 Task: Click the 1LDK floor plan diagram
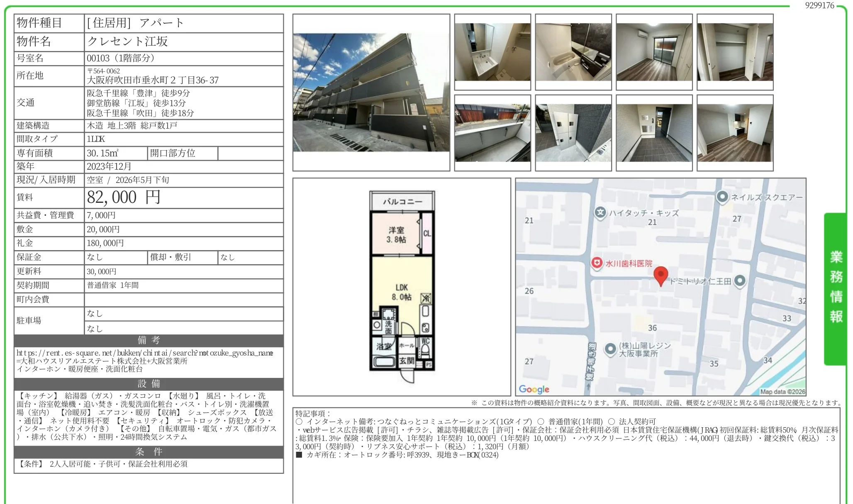coord(402,286)
